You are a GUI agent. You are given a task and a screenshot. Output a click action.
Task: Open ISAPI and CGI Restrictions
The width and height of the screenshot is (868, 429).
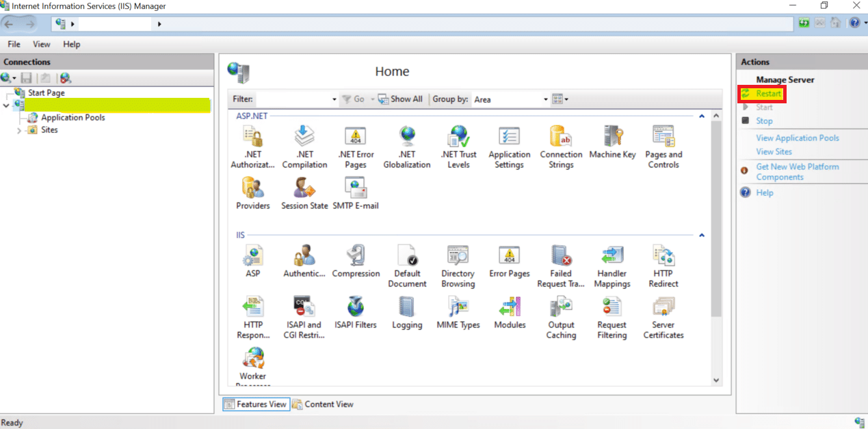304,317
